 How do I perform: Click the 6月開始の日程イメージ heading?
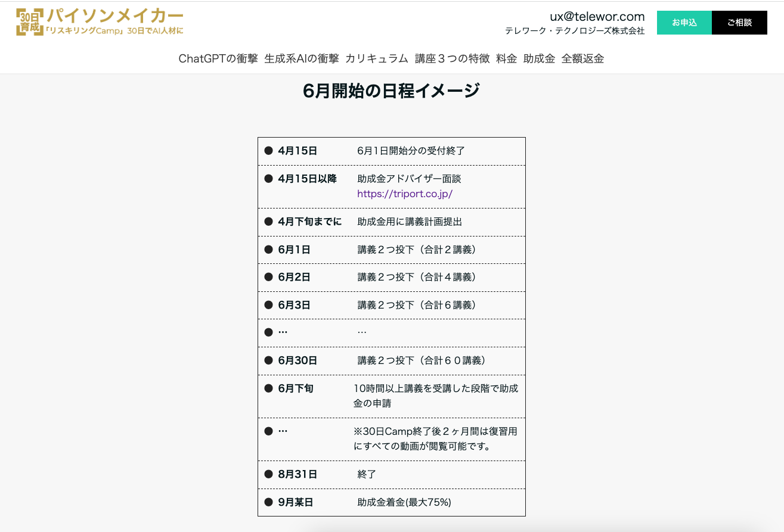tap(391, 91)
